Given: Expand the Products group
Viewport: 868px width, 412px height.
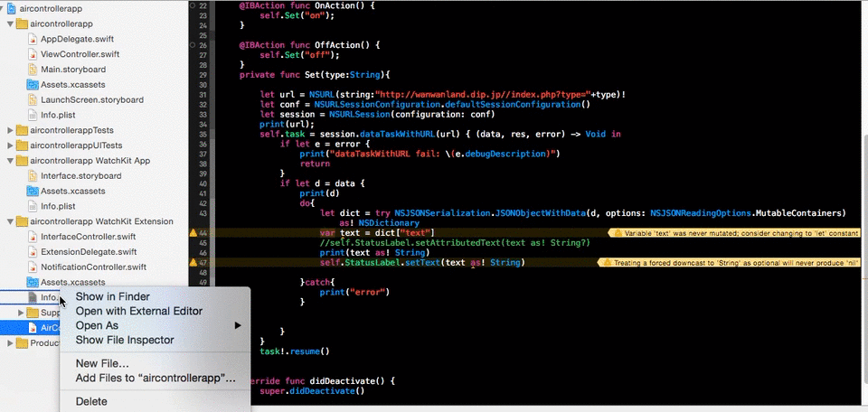Looking at the screenshot, I should 11,343.
